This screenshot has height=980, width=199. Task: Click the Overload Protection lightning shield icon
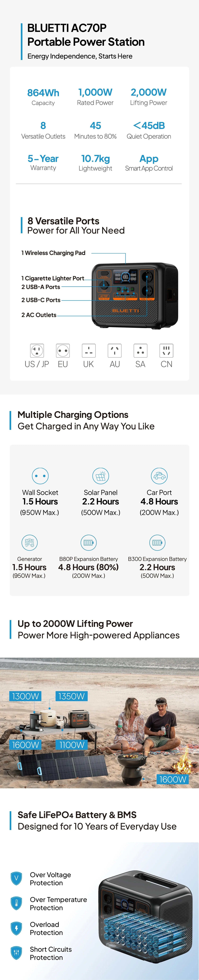point(16,928)
